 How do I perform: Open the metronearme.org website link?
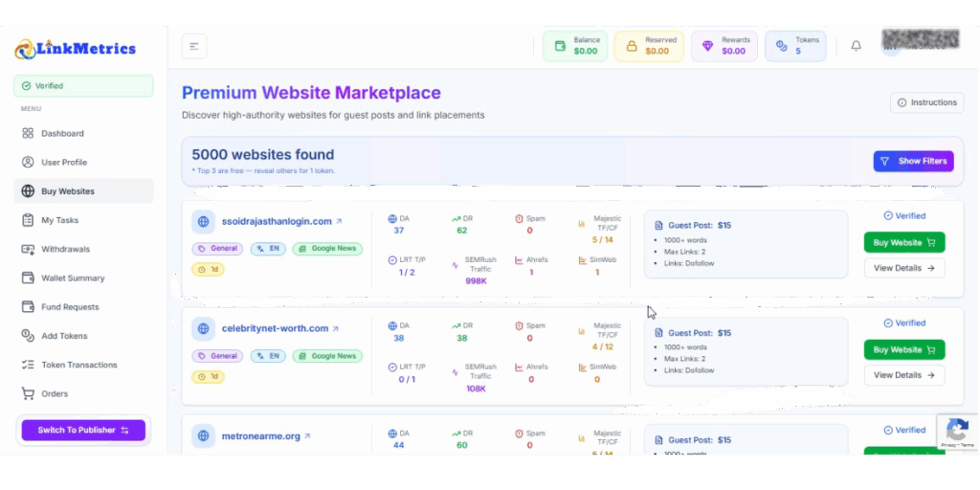pos(261,436)
